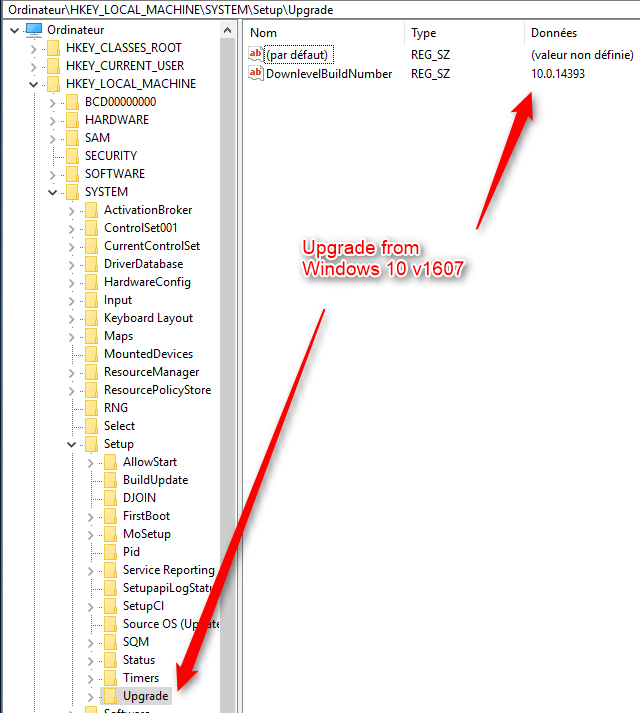Collapse the Ordinateur root node
The height and width of the screenshot is (713, 640).
tap(15, 30)
